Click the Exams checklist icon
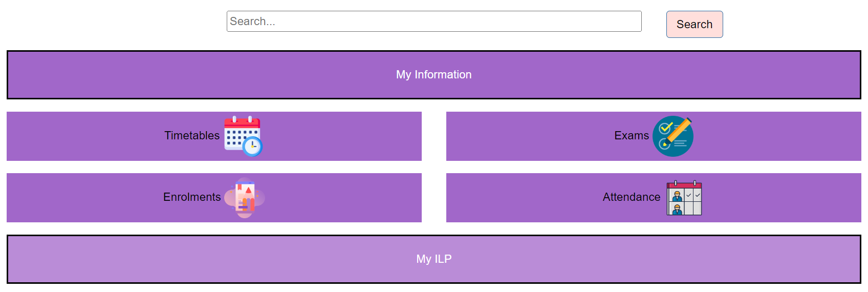This screenshot has width=868, height=292. (672, 136)
